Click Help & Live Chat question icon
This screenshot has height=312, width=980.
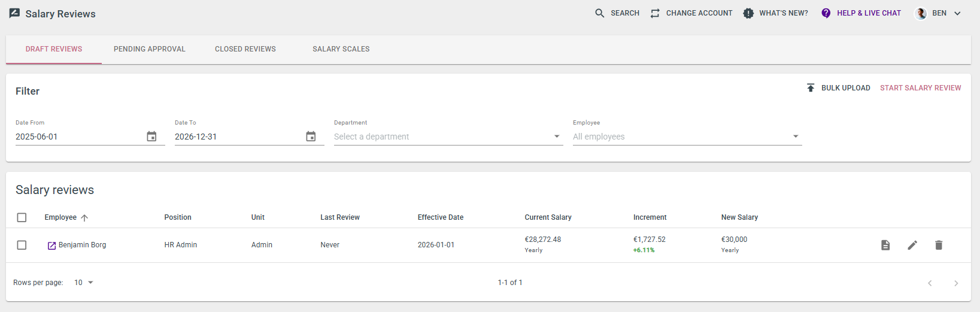826,13
